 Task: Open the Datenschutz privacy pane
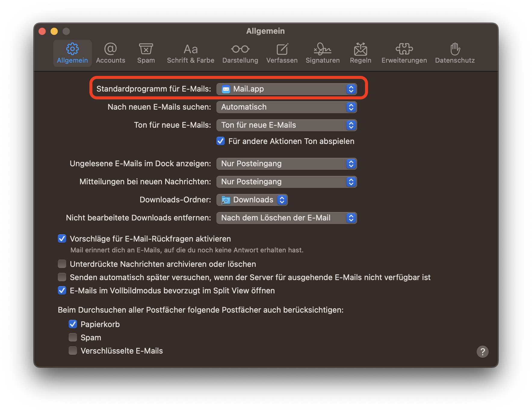(x=455, y=53)
